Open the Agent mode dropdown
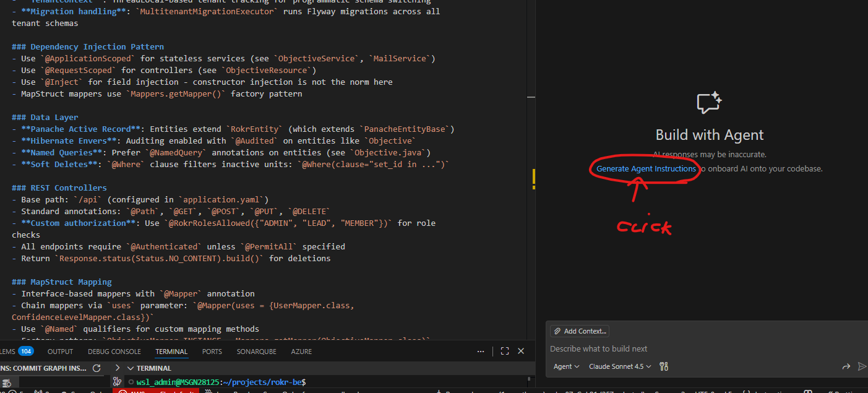This screenshot has height=393, width=868. [x=566, y=366]
